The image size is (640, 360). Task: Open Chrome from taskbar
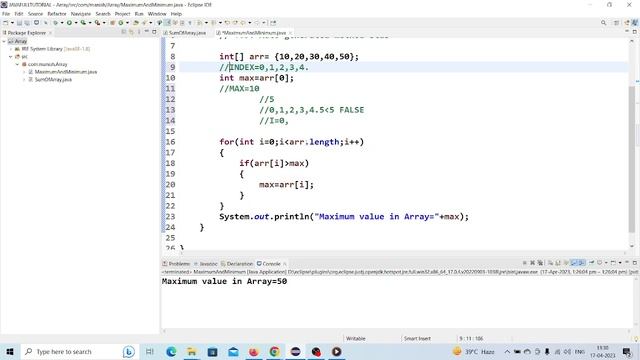click(x=274, y=351)
